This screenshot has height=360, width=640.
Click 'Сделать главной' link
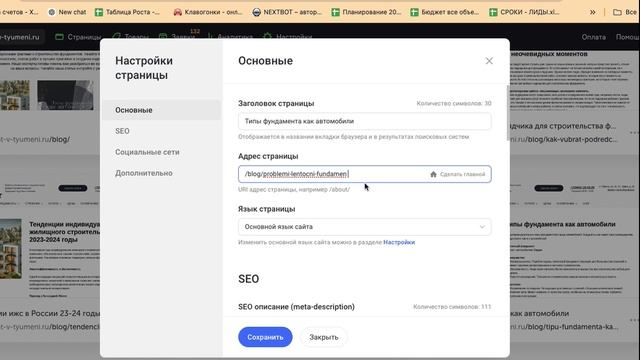pyautogui.click(x=462, y=174)
